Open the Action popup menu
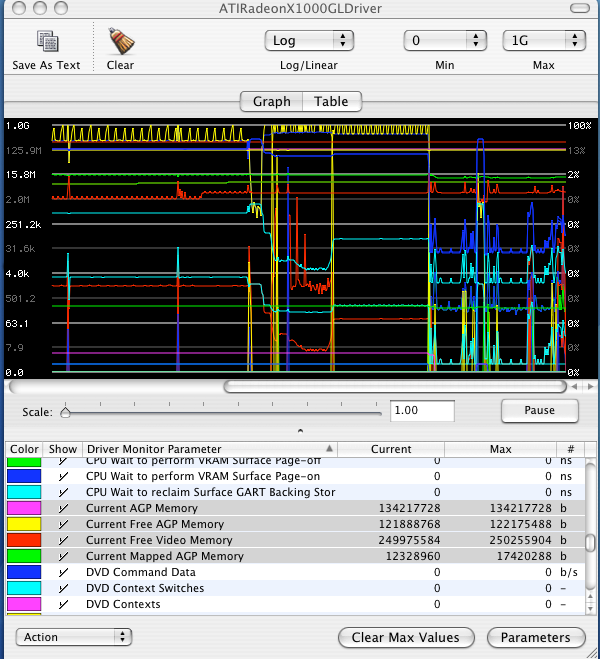Image resolution: width=600 pixels, height=659 pixels. (74, 637)
